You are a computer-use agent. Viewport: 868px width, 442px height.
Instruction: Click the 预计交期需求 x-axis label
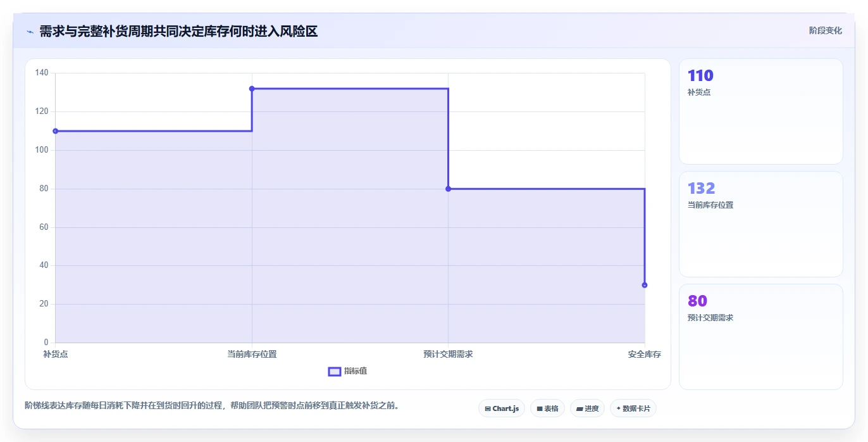click(x=448, y=355)
